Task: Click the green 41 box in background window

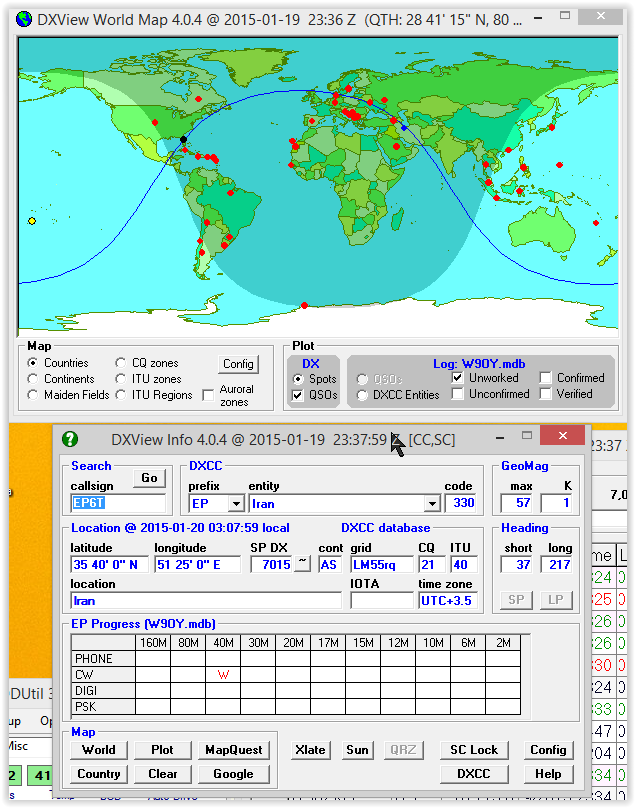Action: pyautogui.click(x=40, y=776)
